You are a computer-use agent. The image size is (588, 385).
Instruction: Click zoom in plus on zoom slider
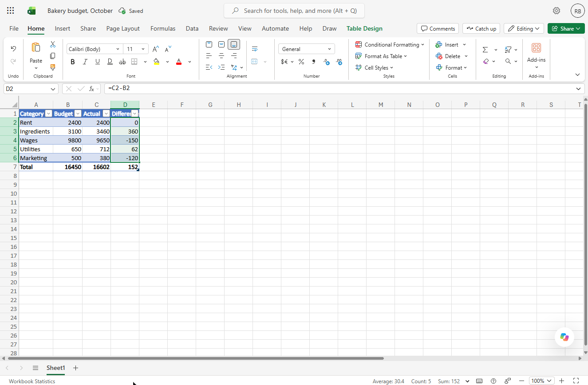click(x=562, y=381)
